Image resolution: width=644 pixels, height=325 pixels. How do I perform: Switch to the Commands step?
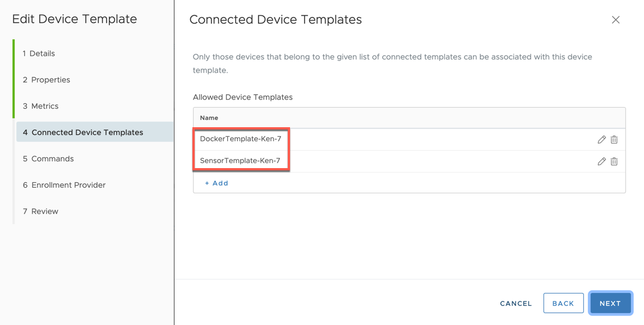(48, 159)
